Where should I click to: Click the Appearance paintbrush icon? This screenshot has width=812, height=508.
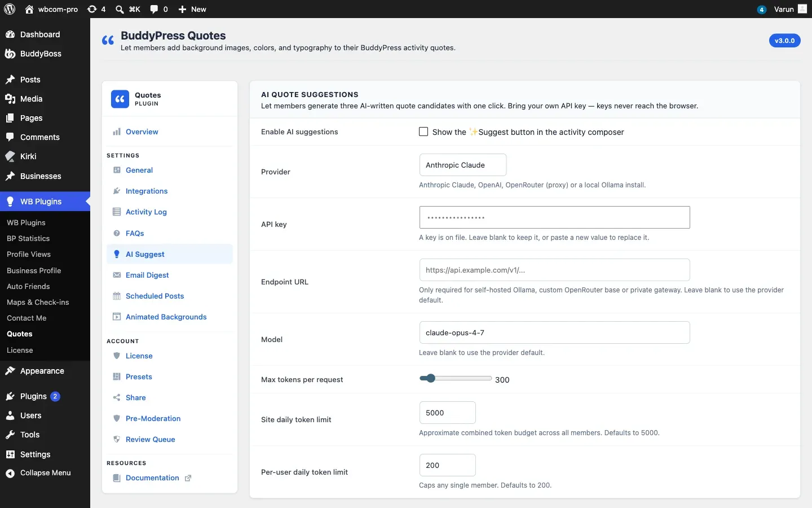(10, 371)
